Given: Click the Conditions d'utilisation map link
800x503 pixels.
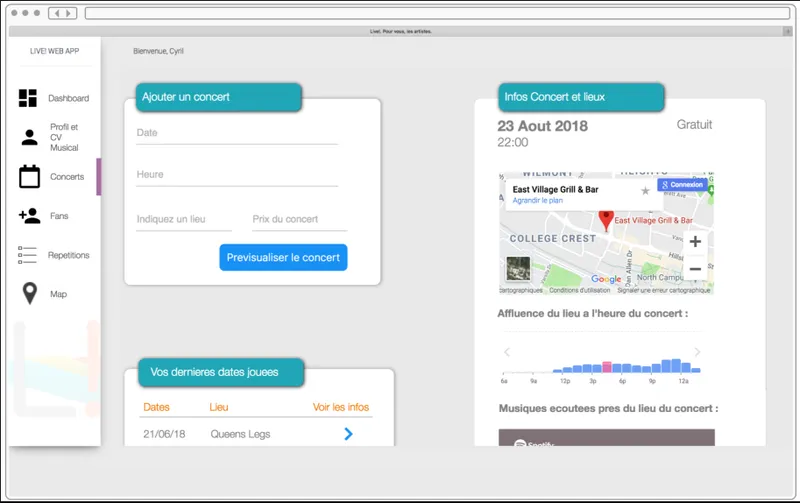Looking at the screenshot, I should coord(580,290).
